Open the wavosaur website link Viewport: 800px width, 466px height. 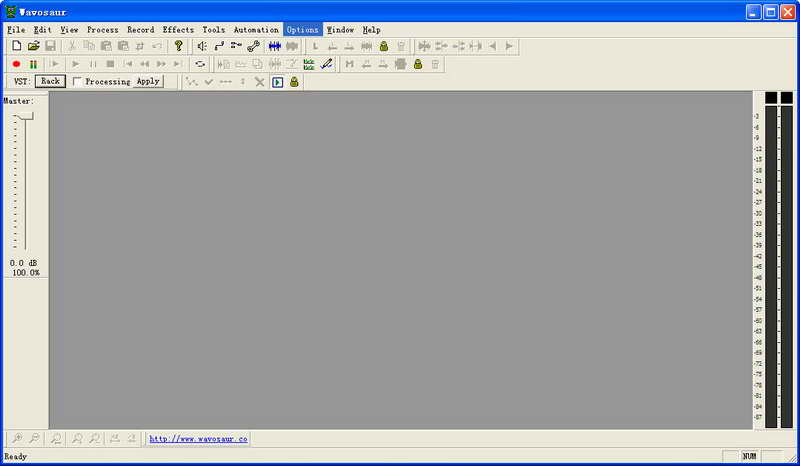198,439
